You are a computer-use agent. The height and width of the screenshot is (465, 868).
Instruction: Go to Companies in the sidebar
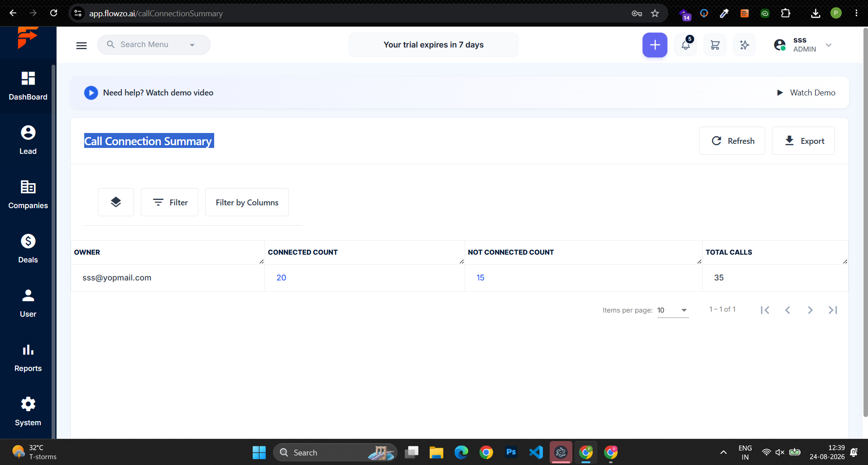[x=28, y=195]
